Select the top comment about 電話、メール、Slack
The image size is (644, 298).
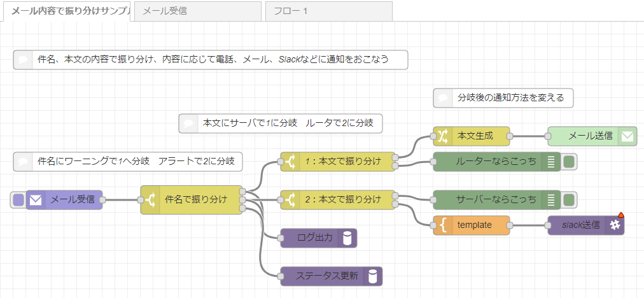[213, 60]
